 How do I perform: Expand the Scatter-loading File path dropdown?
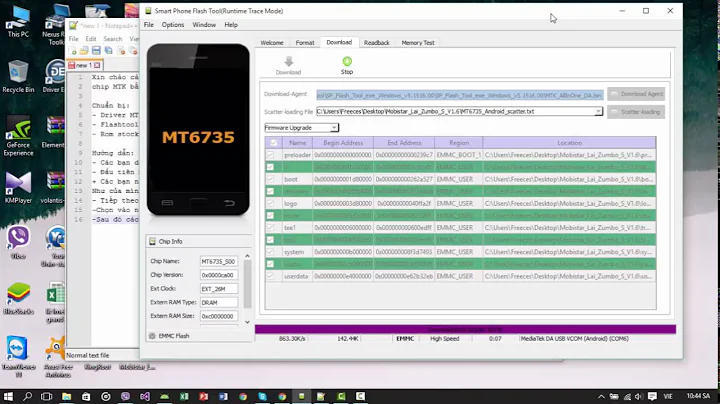tap(598, 112)
